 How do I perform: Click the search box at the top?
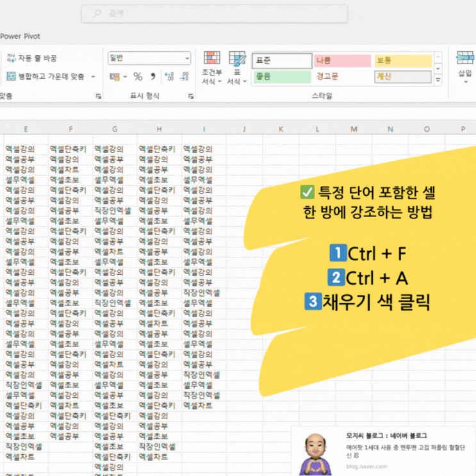click(215, 13)
